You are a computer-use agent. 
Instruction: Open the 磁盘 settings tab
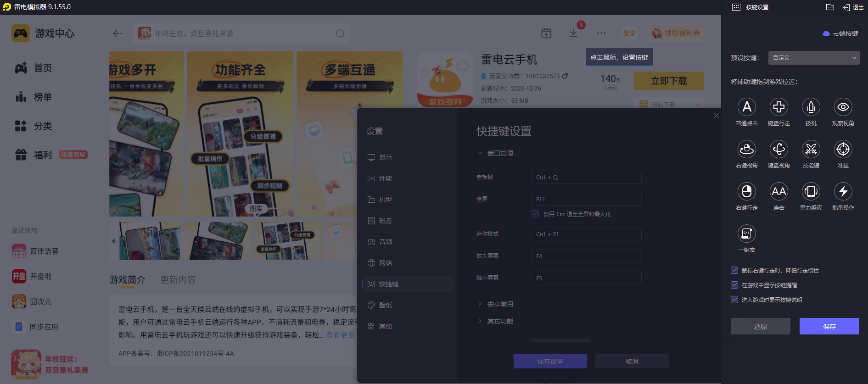pyautogui.click(x=408, y=221)
